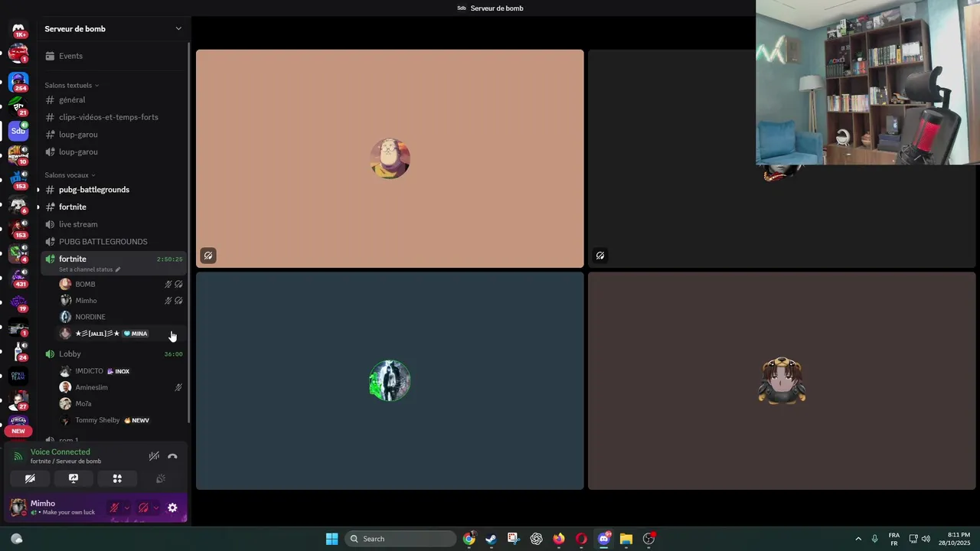Click Set a channel status
Screen dimensions: 980x551
click(x=90, y=269)
